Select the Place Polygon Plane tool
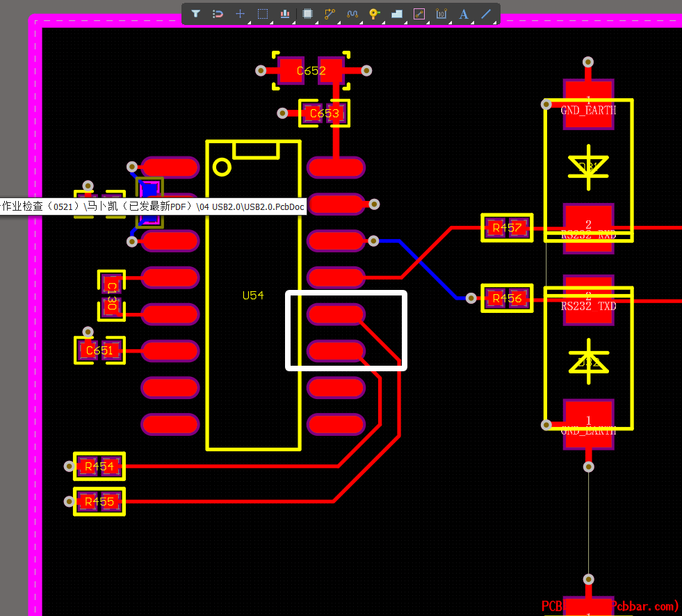 [397, 14]
